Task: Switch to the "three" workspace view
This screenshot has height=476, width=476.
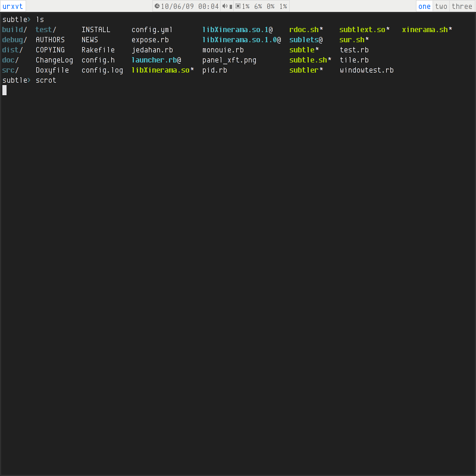Action: [462, 6]
